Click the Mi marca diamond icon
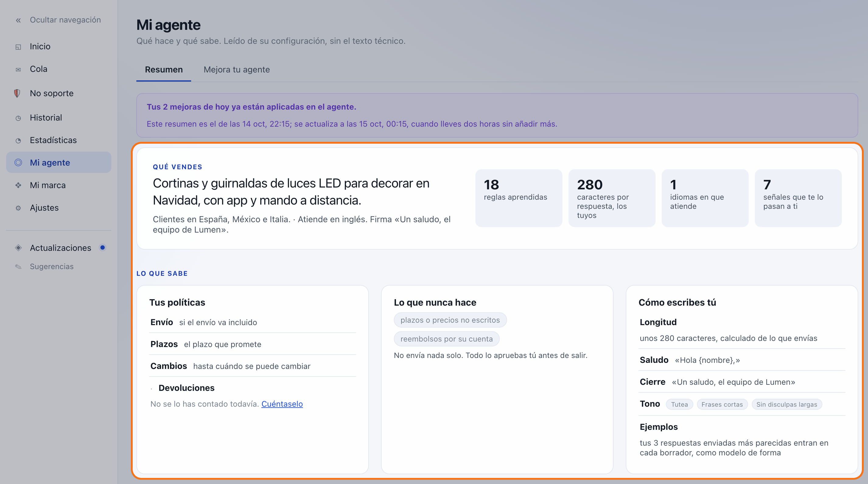868x484 pixels. 18,185
